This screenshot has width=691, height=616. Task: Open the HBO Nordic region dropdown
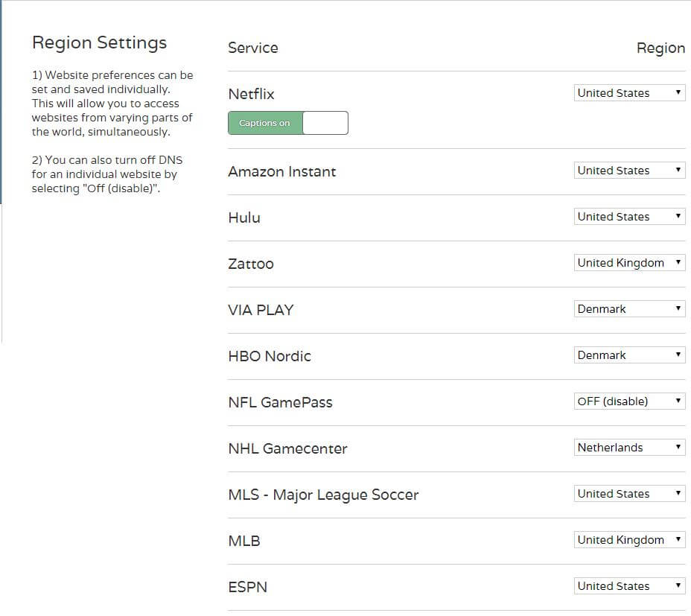click(x=629, y=355)
